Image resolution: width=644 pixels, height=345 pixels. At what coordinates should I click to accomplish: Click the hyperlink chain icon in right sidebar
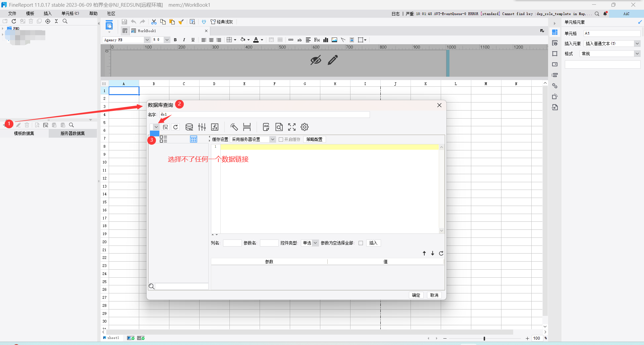(x=555, y=86)
